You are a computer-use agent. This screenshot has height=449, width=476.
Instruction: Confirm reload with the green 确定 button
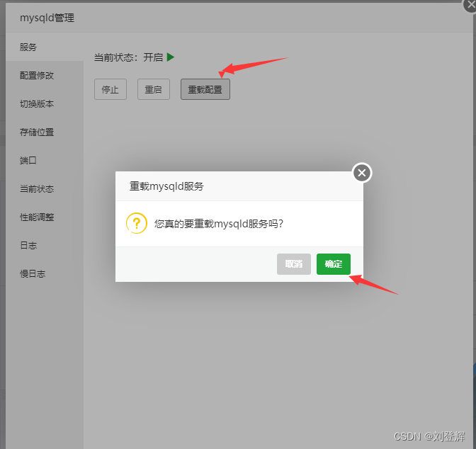click(x=334, y=264)
